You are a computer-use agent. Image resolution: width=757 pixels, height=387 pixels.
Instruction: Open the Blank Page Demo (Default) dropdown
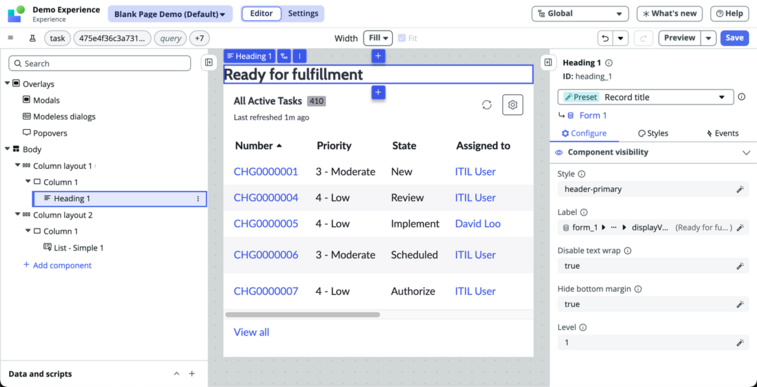tap(170, 14)
